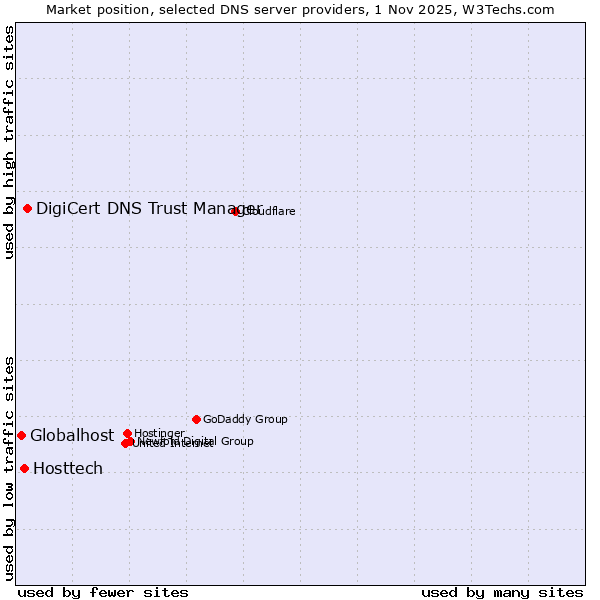
Task: Select 'used by low traffic sites' axis label
Action: [x=9, y=467]
